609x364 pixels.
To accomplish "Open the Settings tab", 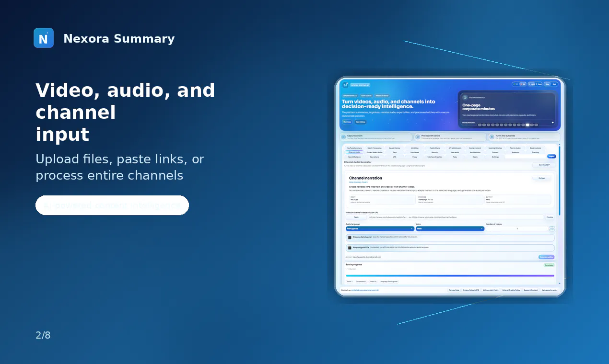I will point(495,157).
